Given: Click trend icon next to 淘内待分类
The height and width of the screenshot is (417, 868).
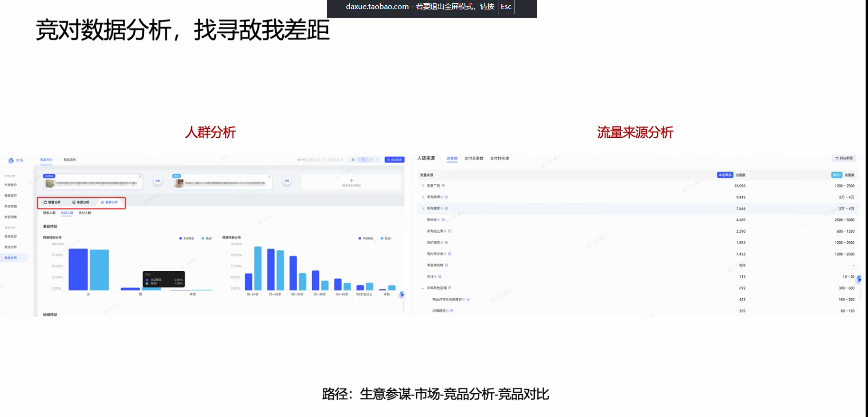Looking at the screenshot, I should tap(450, 254).
